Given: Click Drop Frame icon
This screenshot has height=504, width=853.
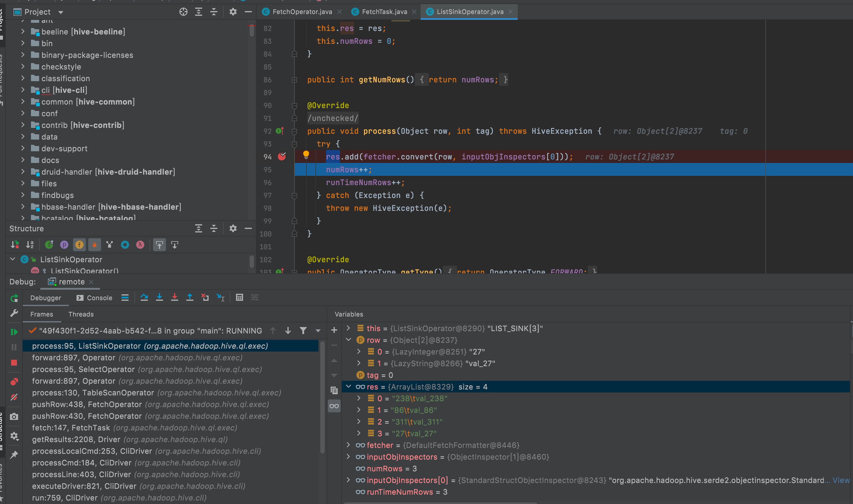Looking at the screenshot, I should (205, 298).
